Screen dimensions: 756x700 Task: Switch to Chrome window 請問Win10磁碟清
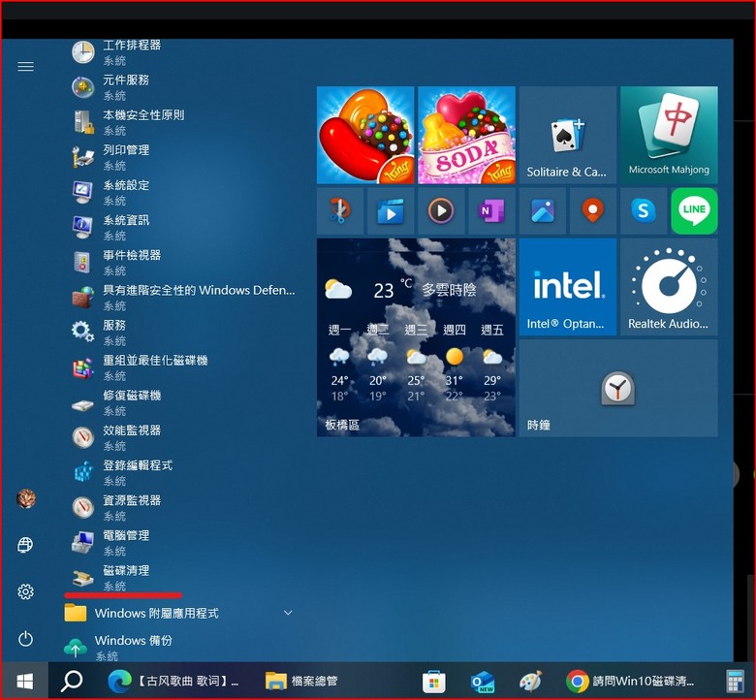click(x=630, y=682)
